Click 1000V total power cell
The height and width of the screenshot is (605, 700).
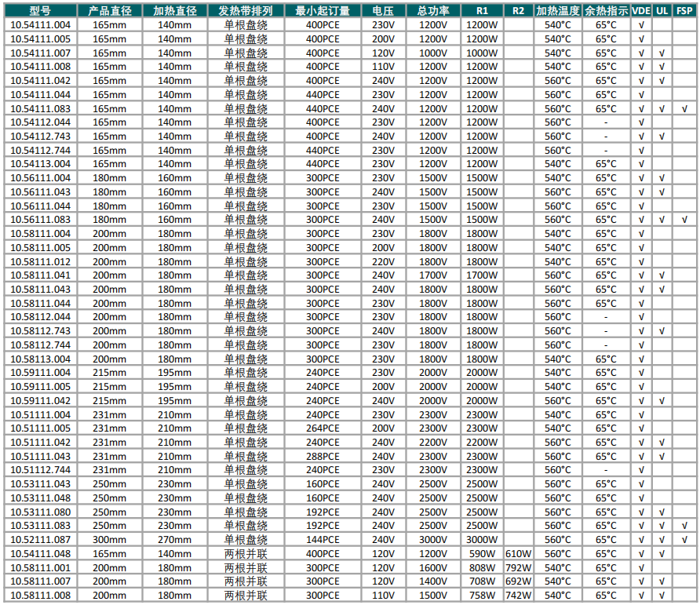click(x=433, y=53)
